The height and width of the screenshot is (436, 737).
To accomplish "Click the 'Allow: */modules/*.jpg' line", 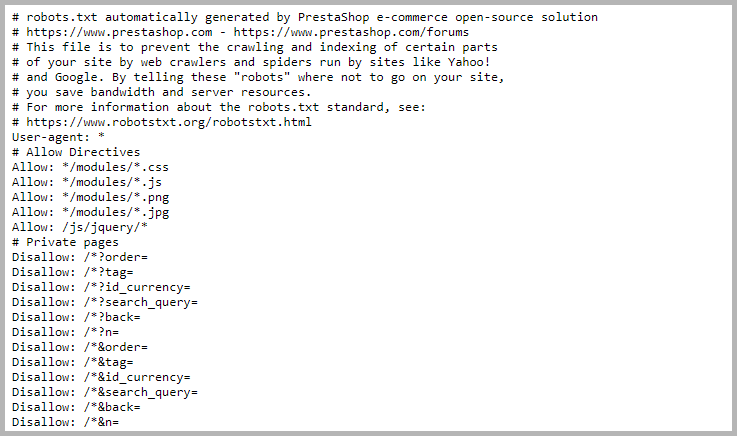I will click(90, 212).
